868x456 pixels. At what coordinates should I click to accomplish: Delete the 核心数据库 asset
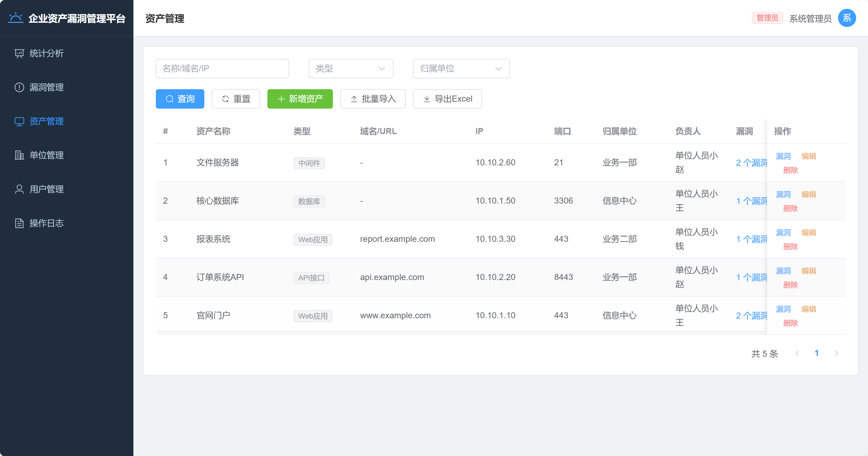(x=790, y=208)
